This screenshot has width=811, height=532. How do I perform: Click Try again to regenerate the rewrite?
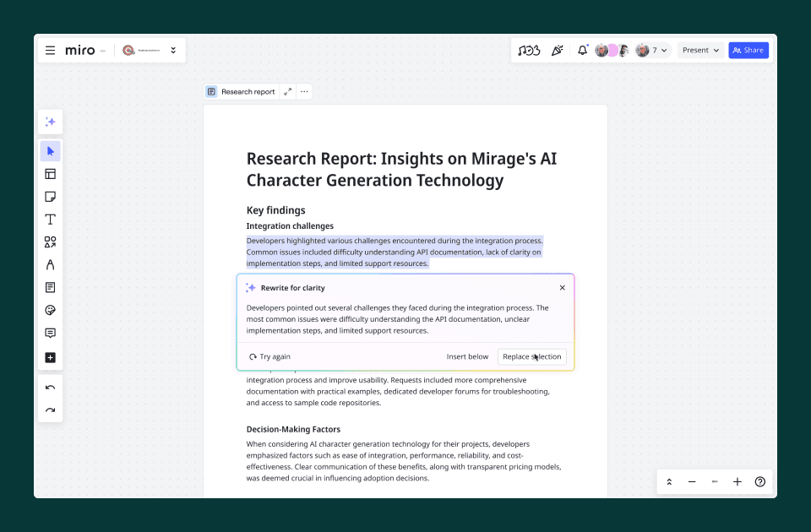click(x=269, y=356)
